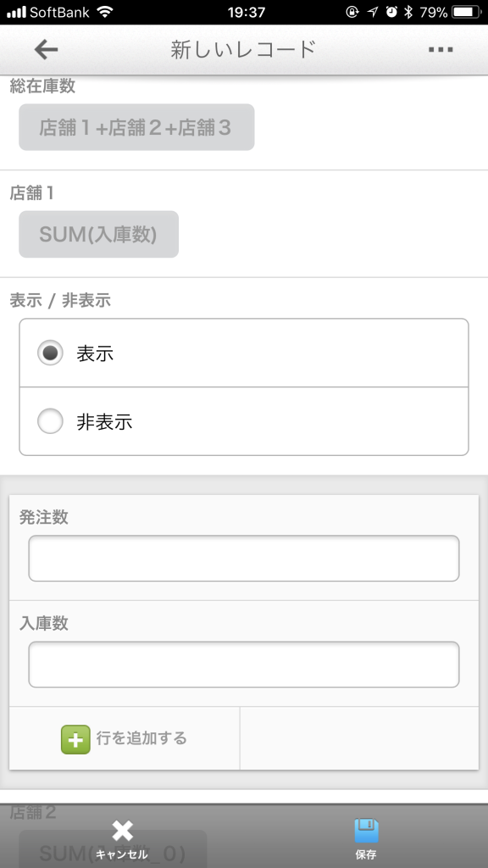Tap the white X cancel icon
The height and width of the screenshot is (868, 488).
tap(122, 831)
